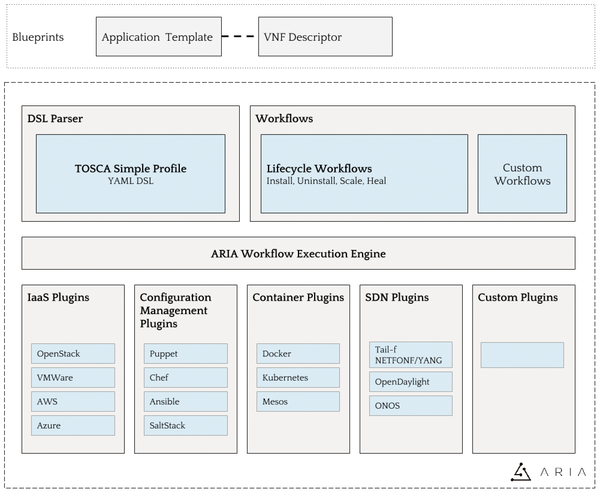Select the Custom Workflows box
The image size is (600, 495).
tap(522, 174)
